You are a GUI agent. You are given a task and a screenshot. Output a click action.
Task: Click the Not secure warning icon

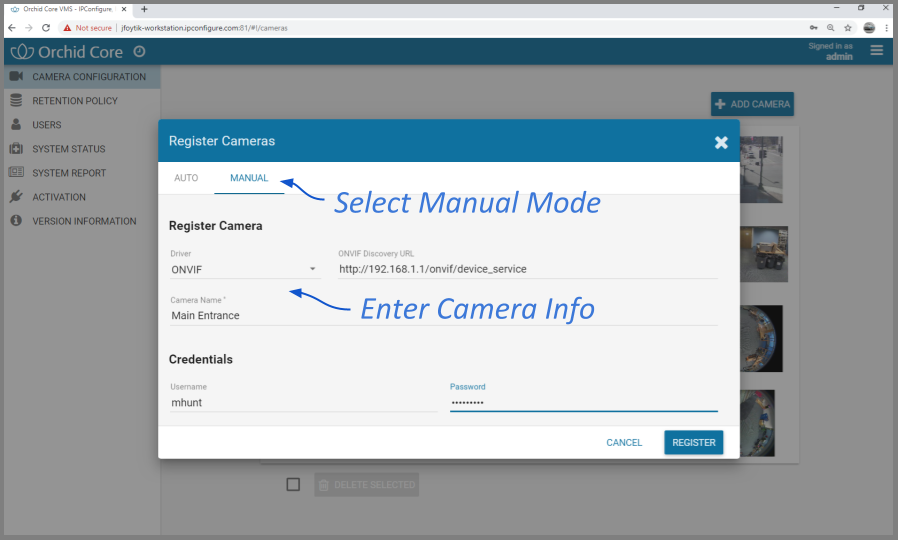pos(68,27)
